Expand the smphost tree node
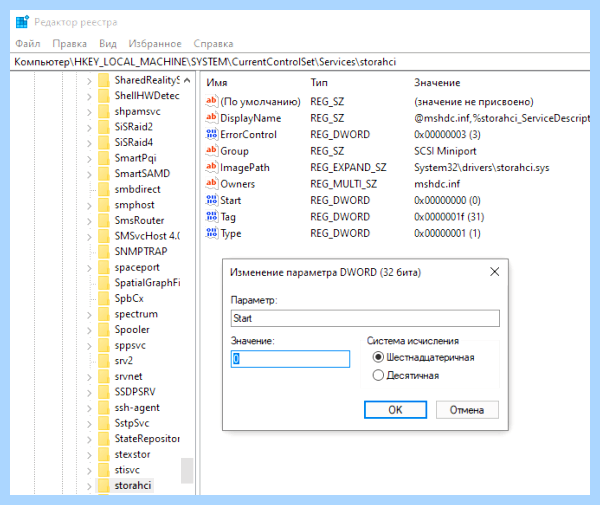 (89, 205)
